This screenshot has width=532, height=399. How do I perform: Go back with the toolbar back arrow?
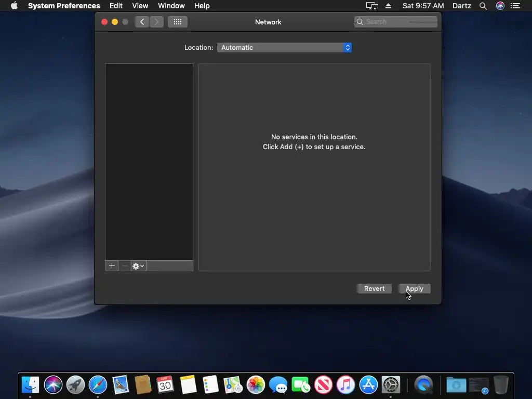[x=142, y=22]
